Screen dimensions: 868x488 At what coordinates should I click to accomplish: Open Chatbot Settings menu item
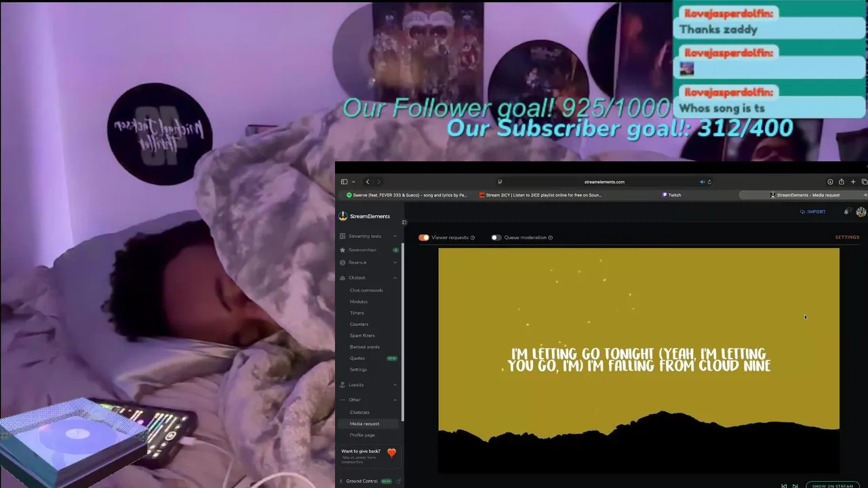pyautogui.click(x=358, y=369)
